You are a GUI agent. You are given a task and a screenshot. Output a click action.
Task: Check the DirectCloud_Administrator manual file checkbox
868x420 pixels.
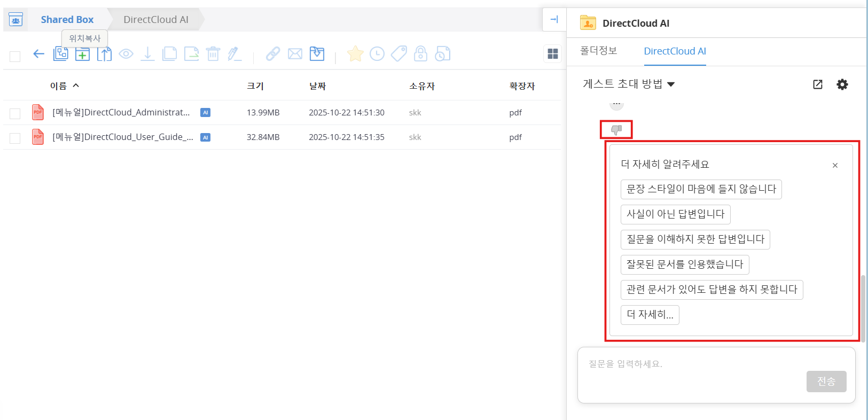15,113
